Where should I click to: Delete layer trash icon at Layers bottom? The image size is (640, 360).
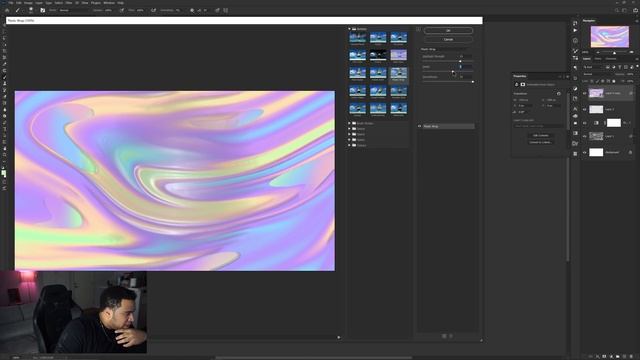tap(631, 356)
